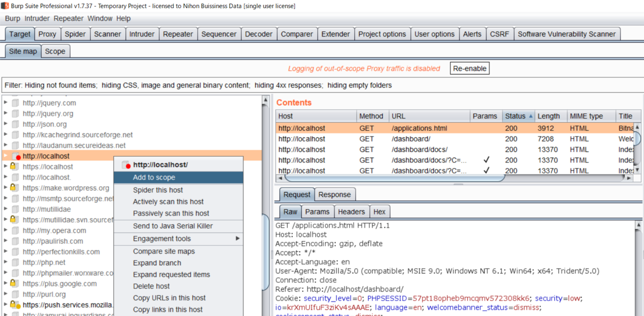Click the Re-enable button
Image resolution: width=644 pixels, height=316 pixels.
point(470,69)
